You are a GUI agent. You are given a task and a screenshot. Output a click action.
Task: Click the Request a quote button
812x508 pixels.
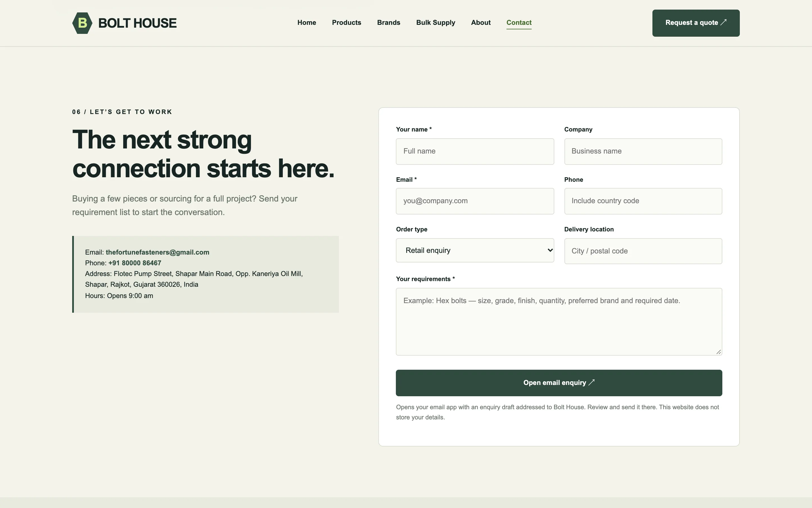point(696,23)
